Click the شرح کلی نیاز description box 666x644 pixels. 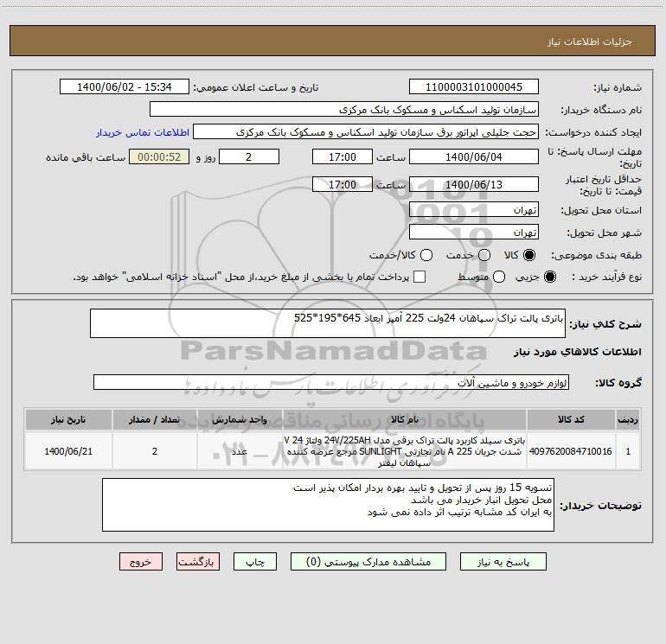coord(328,323)
